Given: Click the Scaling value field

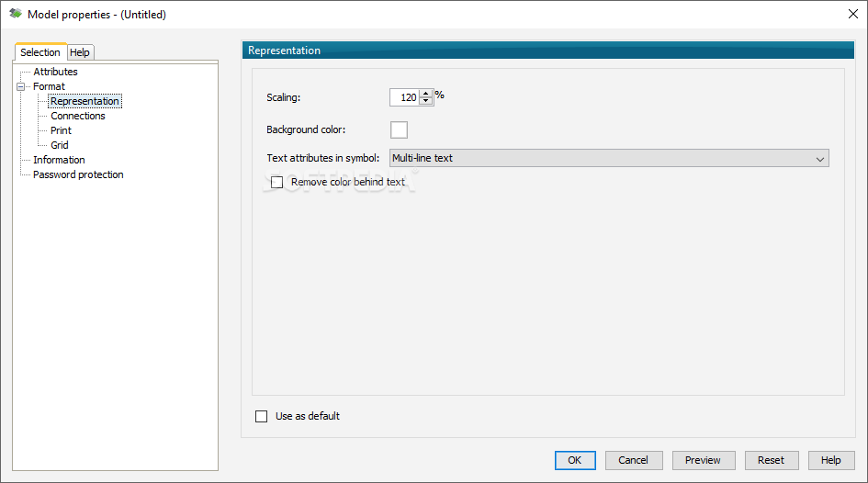Looking at the screenshot, I should tap(405, 97).
